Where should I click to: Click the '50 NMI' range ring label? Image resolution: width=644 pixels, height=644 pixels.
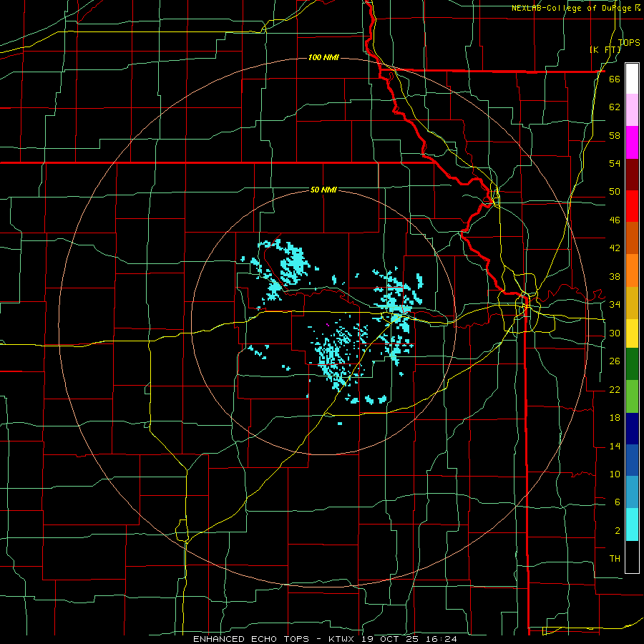323,190
